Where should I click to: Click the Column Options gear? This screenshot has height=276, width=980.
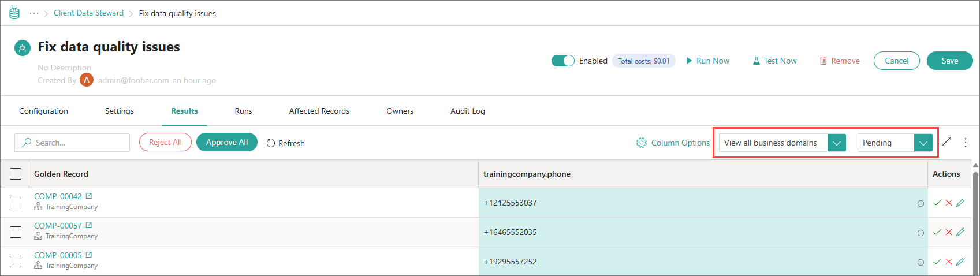[x=642, y=143]
